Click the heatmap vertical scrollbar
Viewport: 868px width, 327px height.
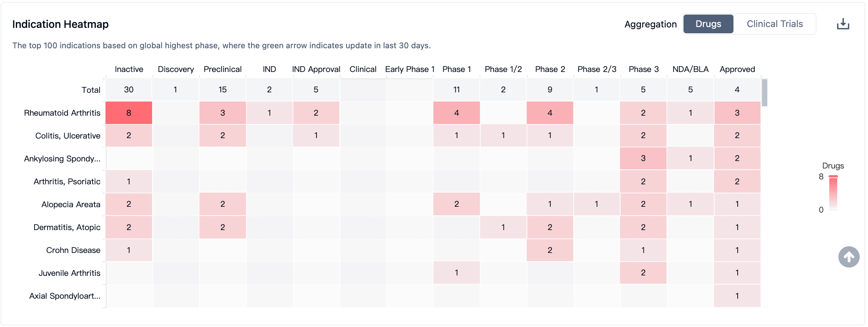(764, 93)
